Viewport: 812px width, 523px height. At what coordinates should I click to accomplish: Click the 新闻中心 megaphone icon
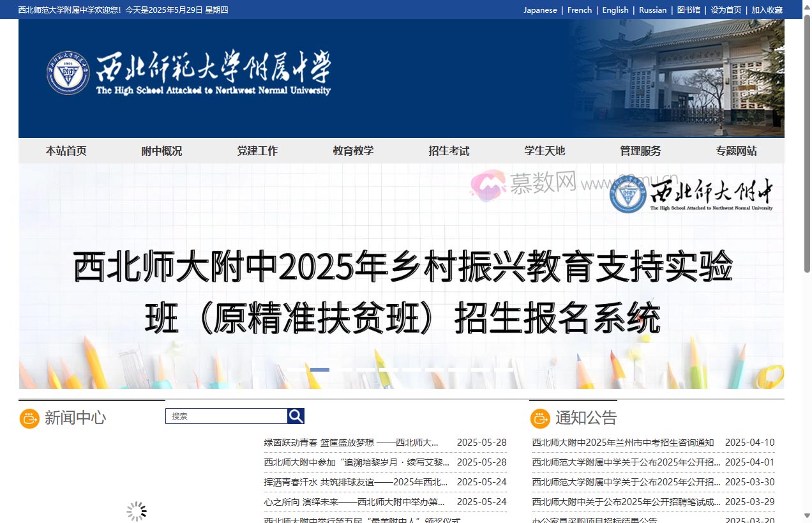[x=29, y=418]
